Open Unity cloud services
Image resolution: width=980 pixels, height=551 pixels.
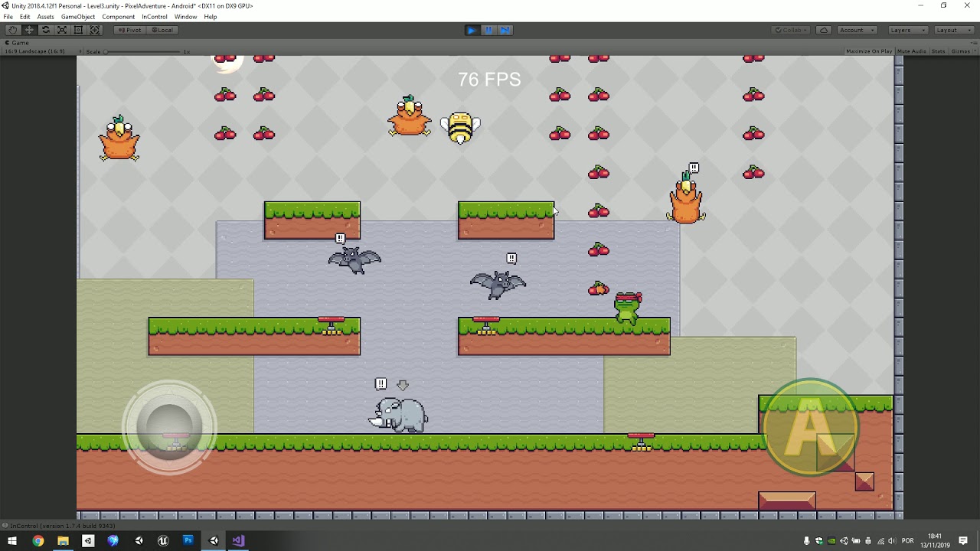[824, 30]
